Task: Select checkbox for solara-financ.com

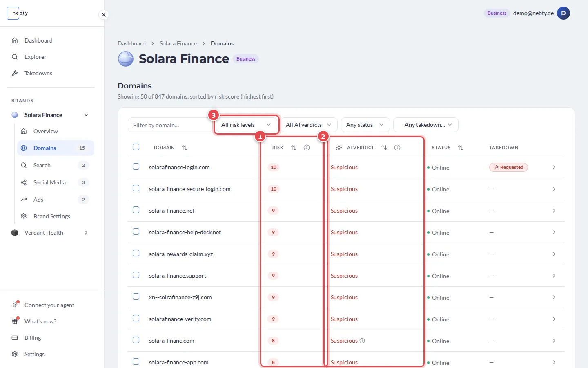Action: [x=136, y=340]
